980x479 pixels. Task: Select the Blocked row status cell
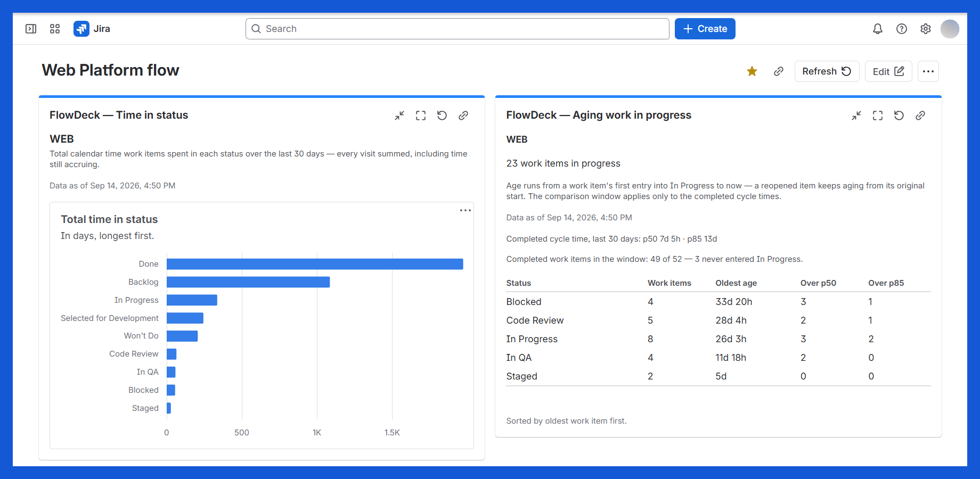(x=524, y=302)
